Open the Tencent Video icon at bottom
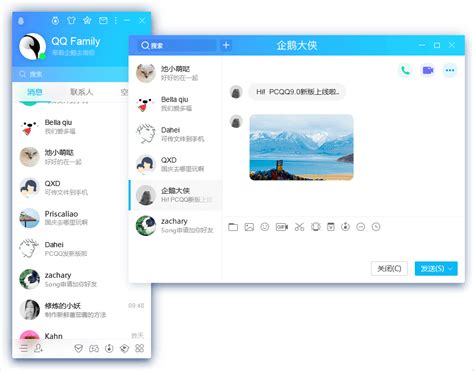The image size is (474, 371). [x=124, y=349]
